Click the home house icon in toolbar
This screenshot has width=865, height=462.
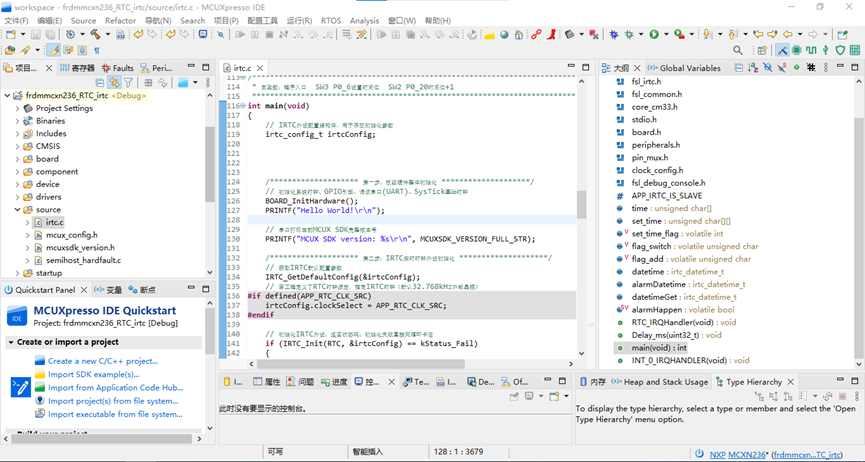pyautogui.click(x=519, y=34)
